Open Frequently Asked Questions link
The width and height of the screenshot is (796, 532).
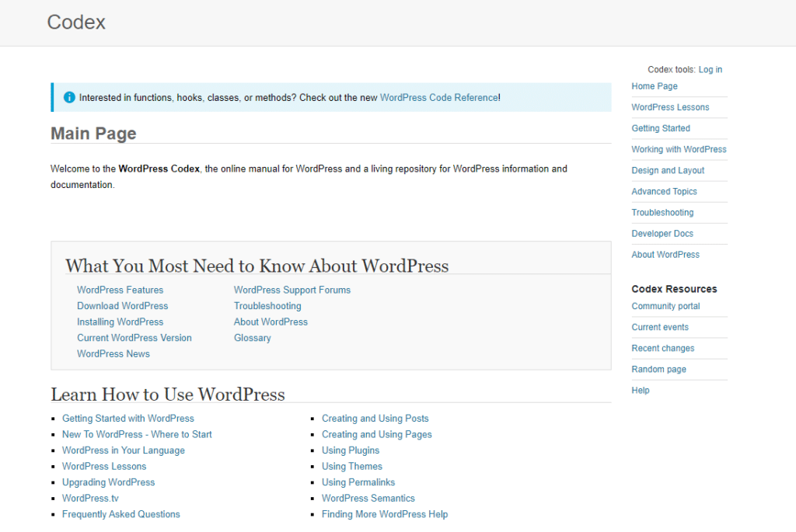pos(120,514)
